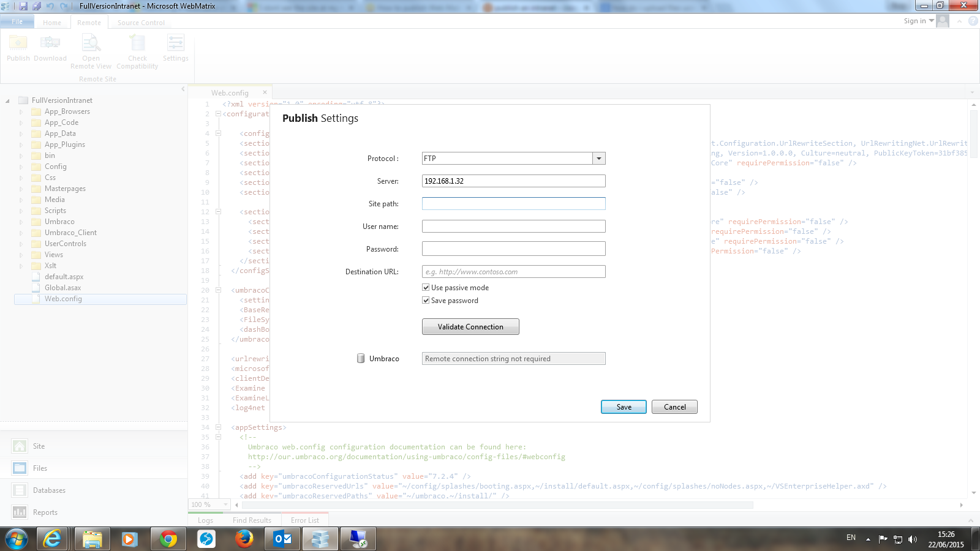Click the volume icon in system tray
The image size is (980, 551).
click(913, 539)
